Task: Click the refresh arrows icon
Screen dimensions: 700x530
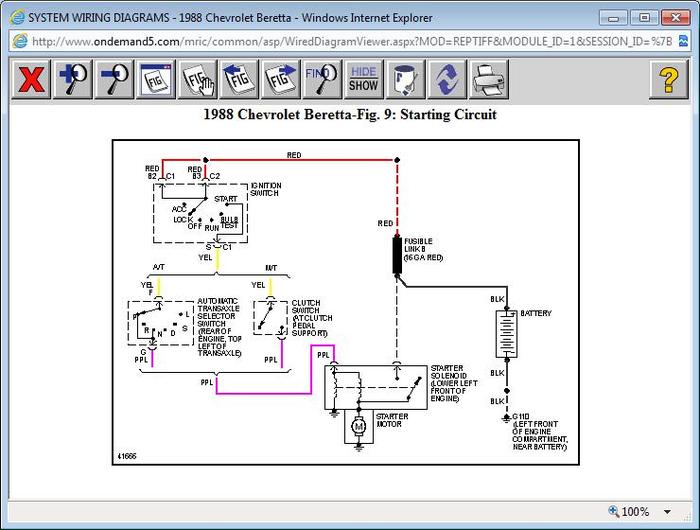Action: (x=447, y=79)
